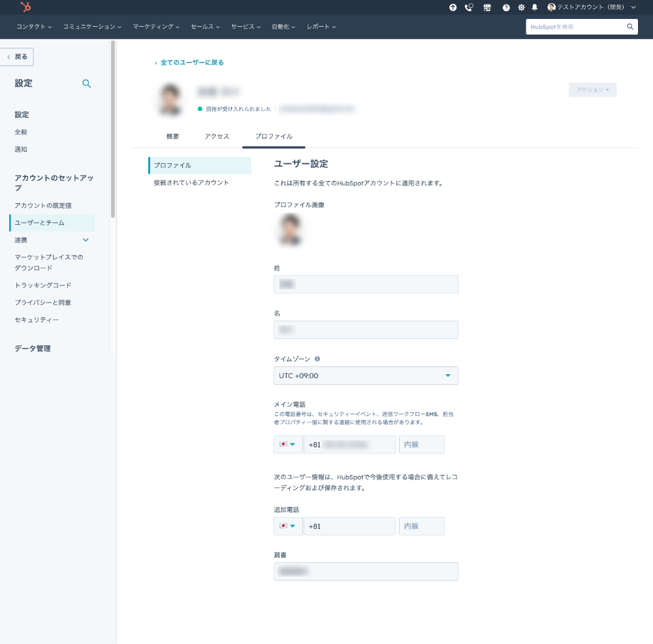Open the コンタクト menu
Viewport: 653px width, 644px height.
coord(34,27)
